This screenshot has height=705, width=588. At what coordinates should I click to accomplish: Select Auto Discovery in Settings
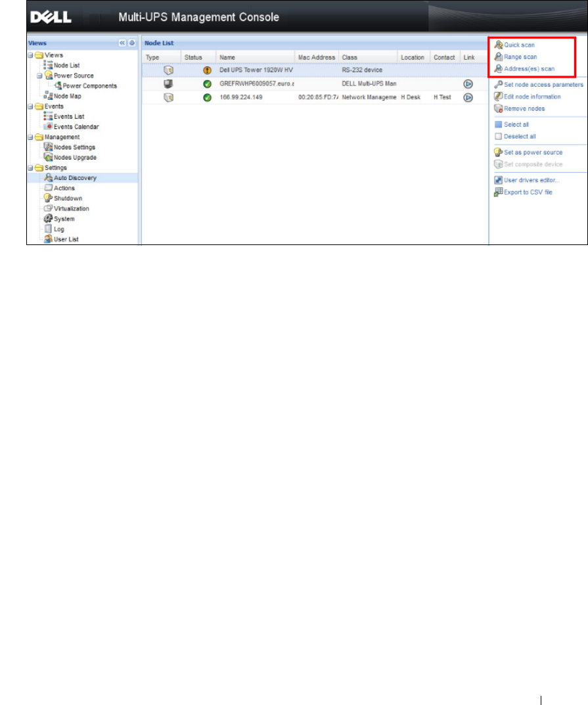click(75, 178)
